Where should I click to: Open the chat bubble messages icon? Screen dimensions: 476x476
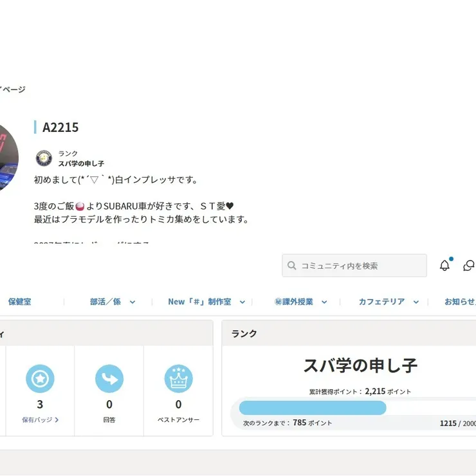[469, 266]
